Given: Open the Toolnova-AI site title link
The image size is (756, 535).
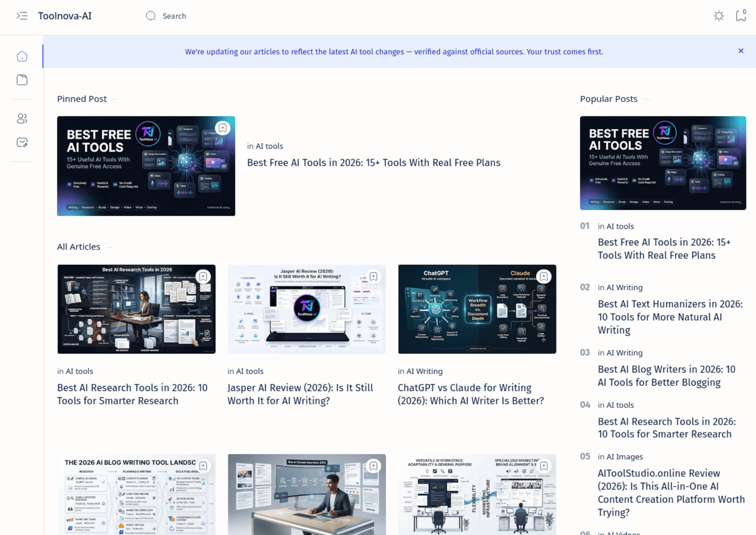Looking at the screenshot, I should 65,16.
